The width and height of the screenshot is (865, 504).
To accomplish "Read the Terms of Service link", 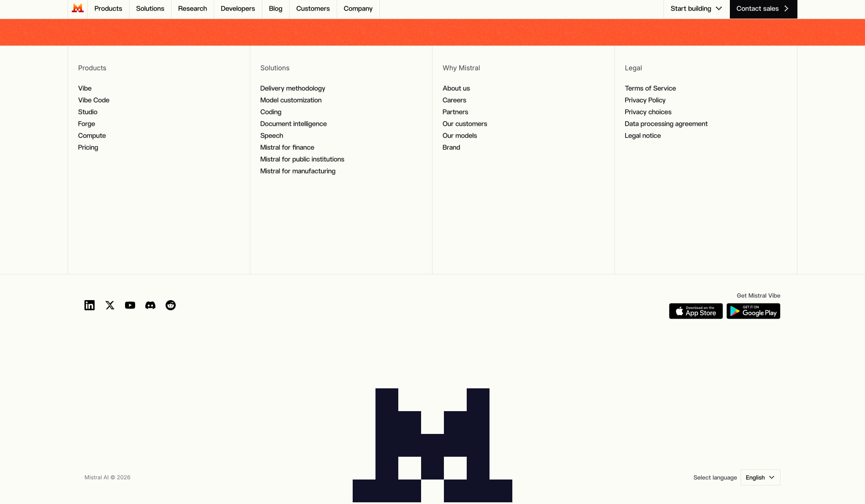I will coord(650,88).
